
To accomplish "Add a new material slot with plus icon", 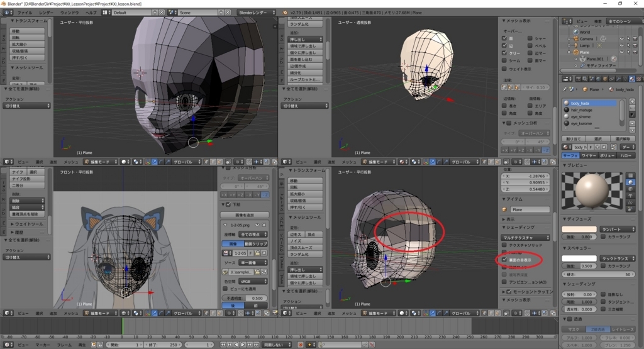I will pyautogui.click(x=631, y=101).
